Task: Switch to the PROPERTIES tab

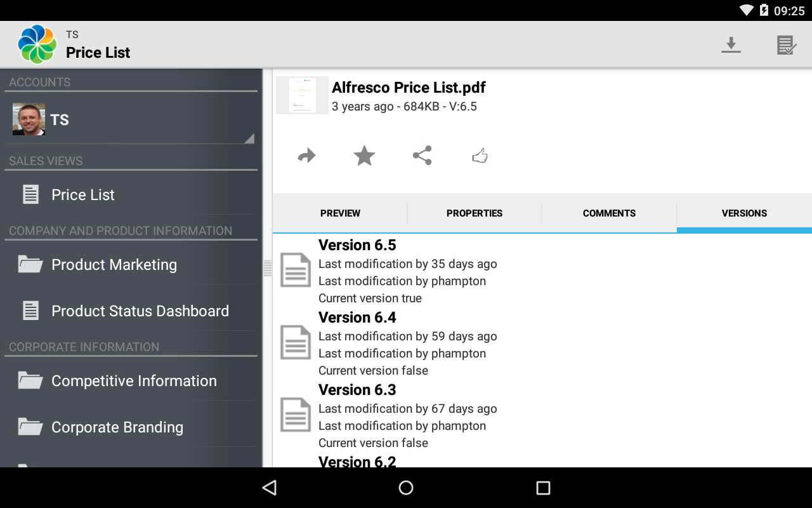Action: [x=475, y=213]
